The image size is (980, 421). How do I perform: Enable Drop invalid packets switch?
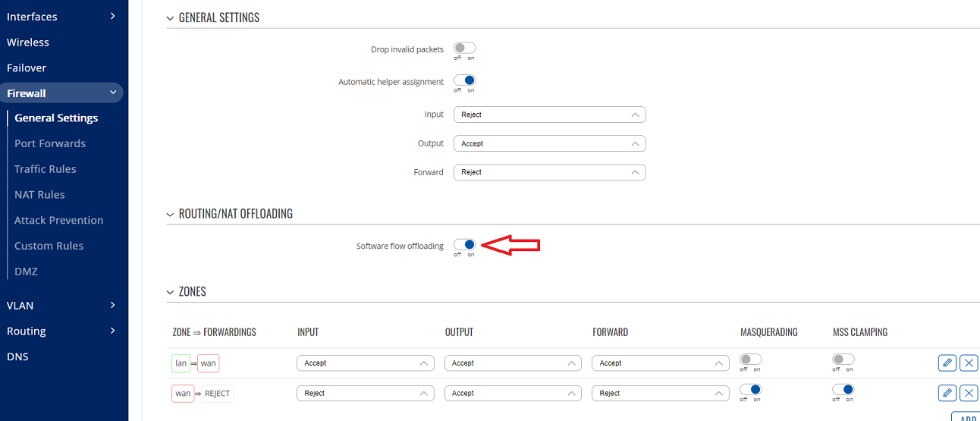point(464,49)
